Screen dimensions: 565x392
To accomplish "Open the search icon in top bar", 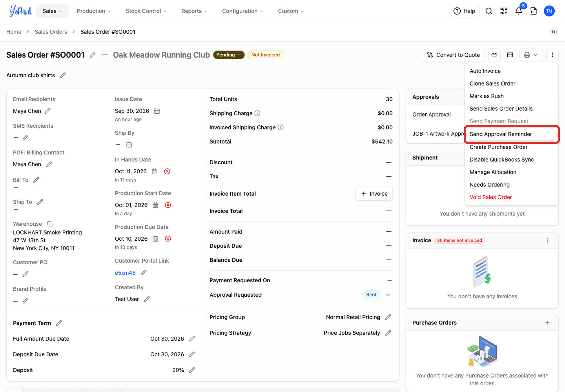I will coord(489,11).
